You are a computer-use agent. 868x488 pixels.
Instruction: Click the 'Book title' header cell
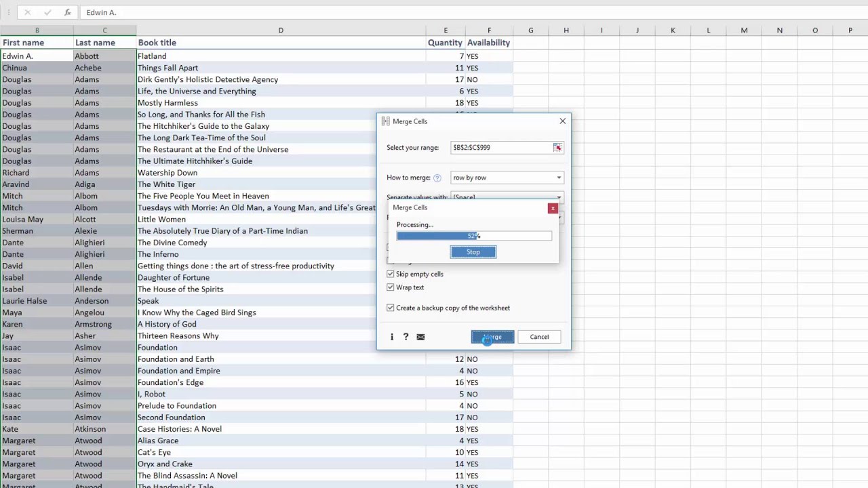[x=281, y=43]
